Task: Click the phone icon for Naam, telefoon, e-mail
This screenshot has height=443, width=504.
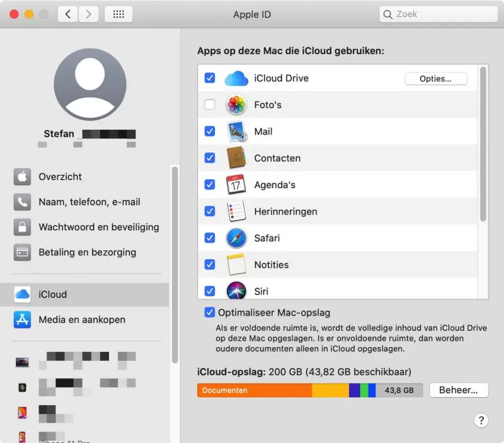Action: [22, 202]
